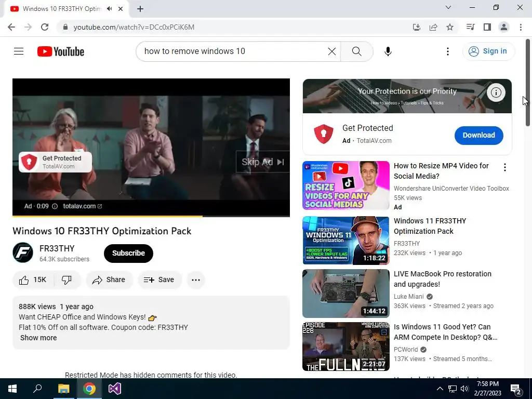Viewport: 532px width, 399px height.
Task: Sign in to YouTube
Action: click(x=488, y=51)
